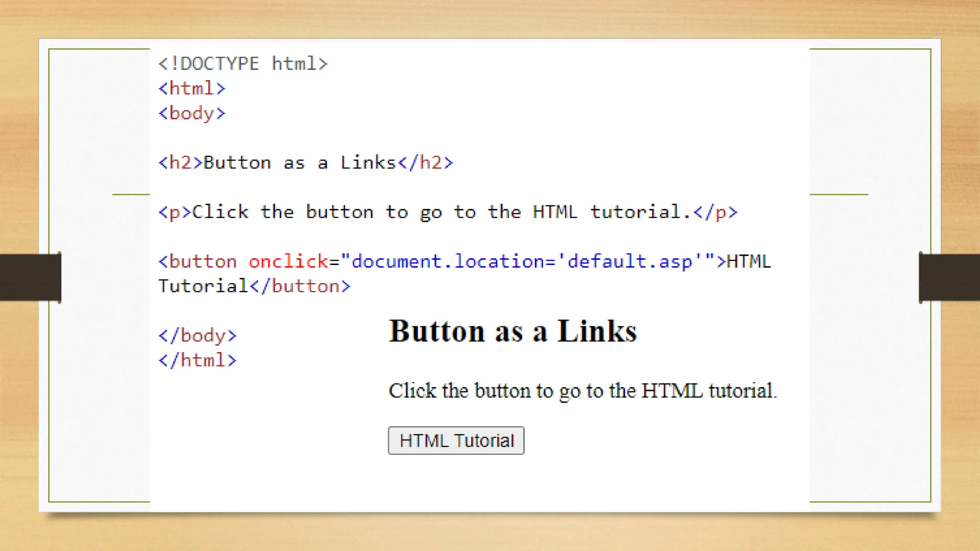Click the <!DOCTYPE html> code line
Viewport: 980px width, 551px height.
tap(243, 64)
